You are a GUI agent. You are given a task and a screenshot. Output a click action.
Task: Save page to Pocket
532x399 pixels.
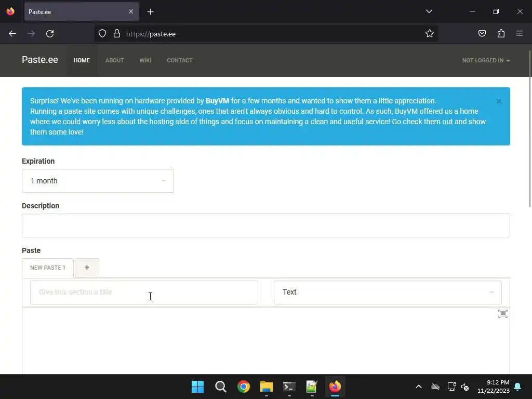pyautogui.click(x=482, y=34)
